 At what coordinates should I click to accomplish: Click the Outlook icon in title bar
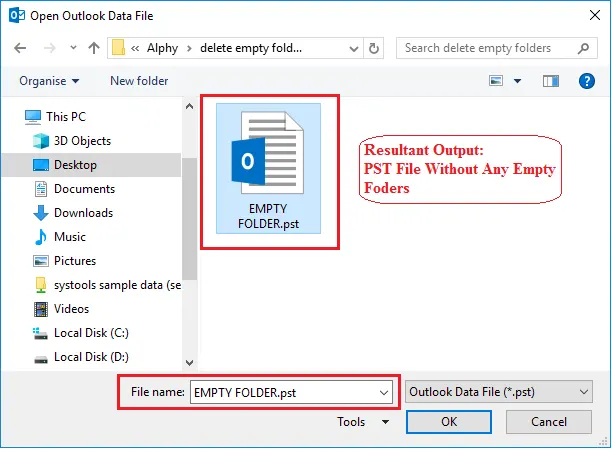pyautogui.click(x=17, y=15)
